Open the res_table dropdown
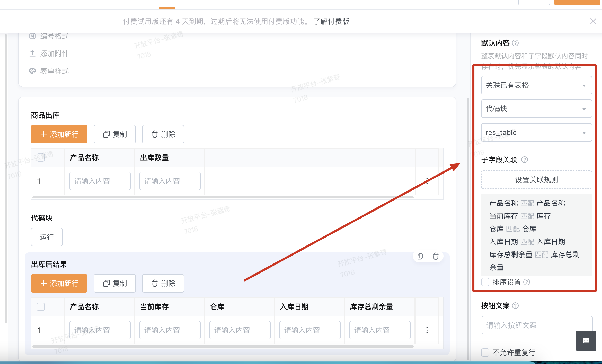 click(x=537, y=132)
